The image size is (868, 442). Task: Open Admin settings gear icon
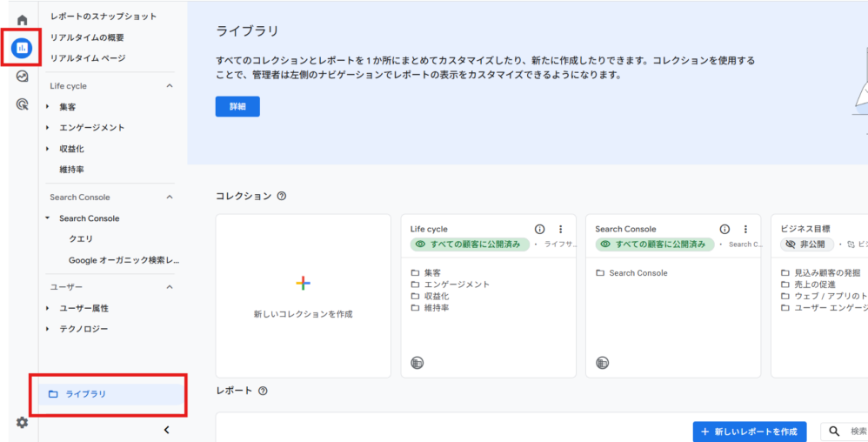tap(22, 423)
